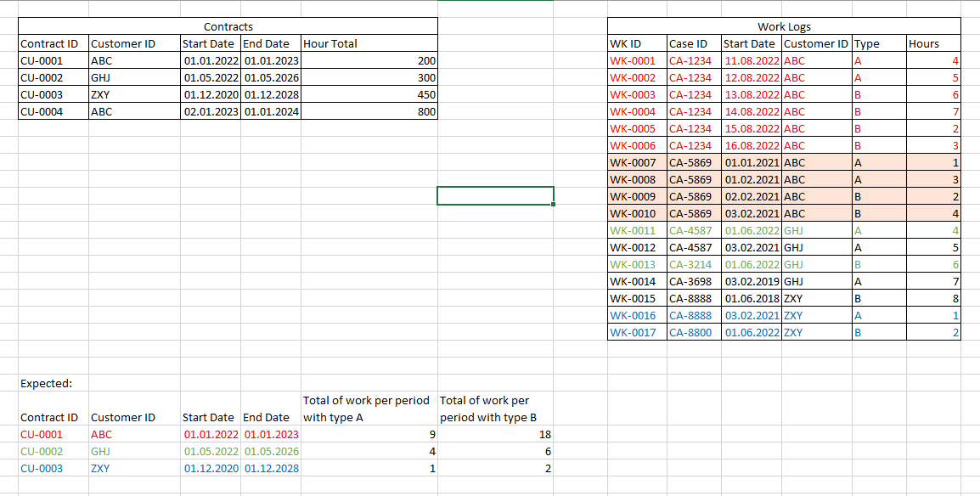Screen dimensions: 980x496
Task: Select red CU-0001 in Expected table
Action: click(54, 434)
